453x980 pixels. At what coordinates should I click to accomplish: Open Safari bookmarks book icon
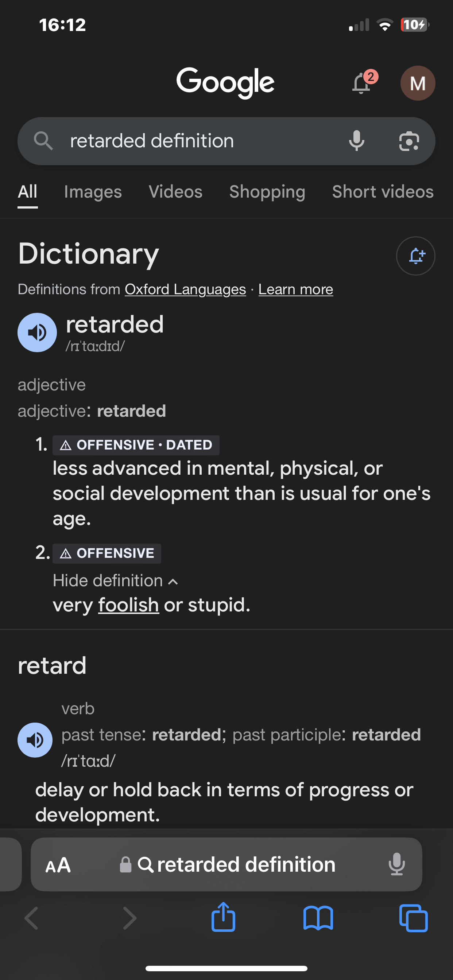point(318,918)
